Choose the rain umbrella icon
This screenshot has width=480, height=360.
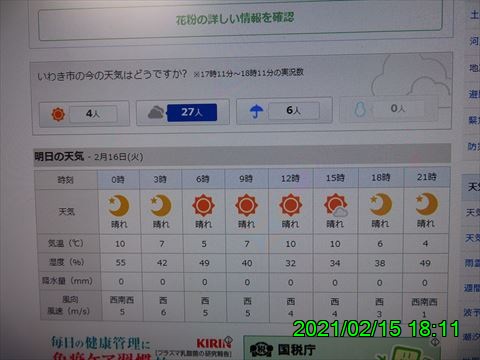click(256, 111)
